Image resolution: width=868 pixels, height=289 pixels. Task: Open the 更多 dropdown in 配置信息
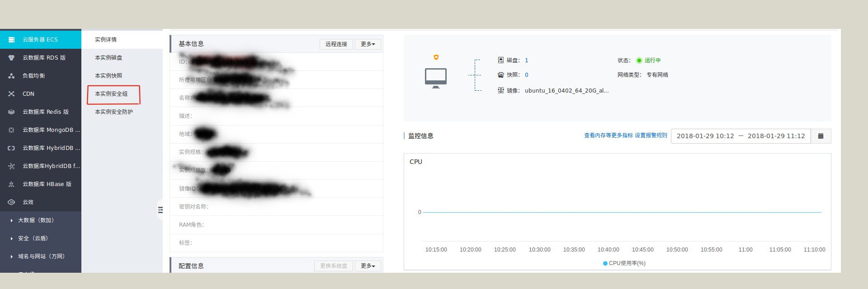(368, 266)
